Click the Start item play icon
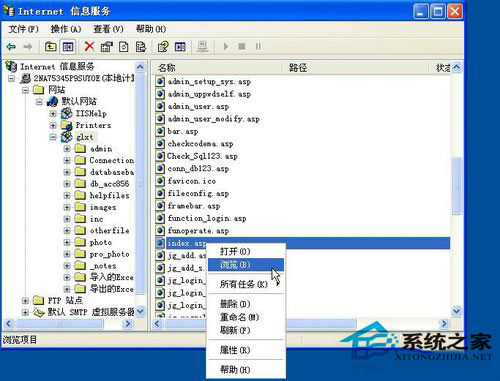The width and height of the screenshot is (500, 381). click(226, 46)
